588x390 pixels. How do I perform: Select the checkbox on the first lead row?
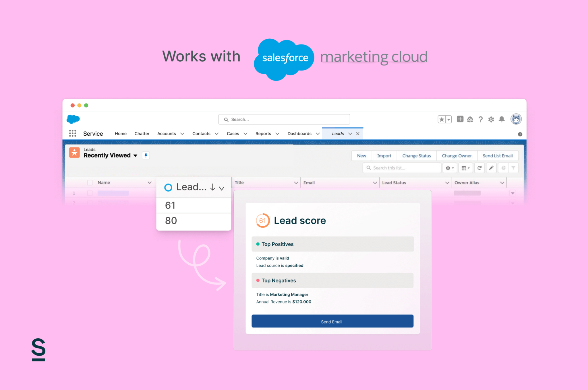[90, 193]
